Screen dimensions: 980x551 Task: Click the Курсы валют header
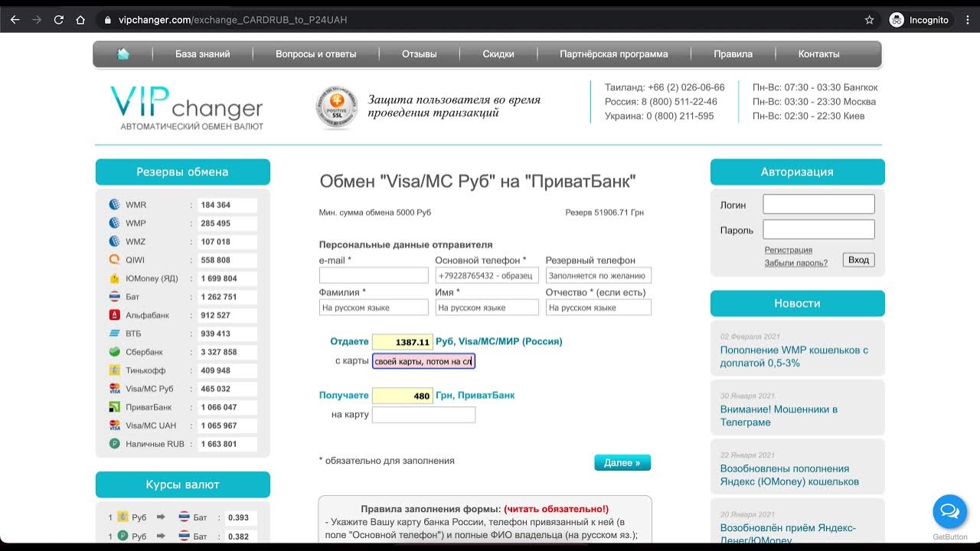(x=182, y=484)
